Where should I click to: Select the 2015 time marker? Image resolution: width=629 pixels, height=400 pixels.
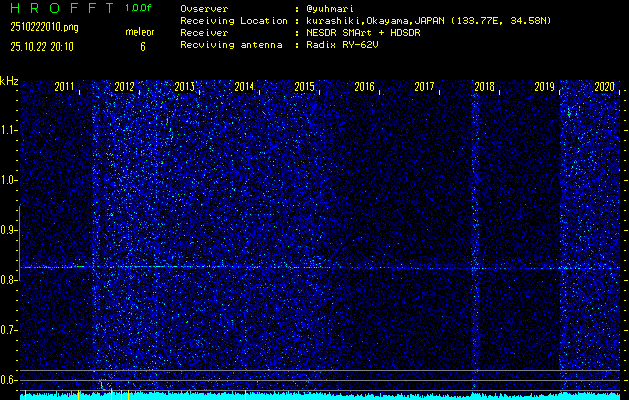(x=304, y=87)
